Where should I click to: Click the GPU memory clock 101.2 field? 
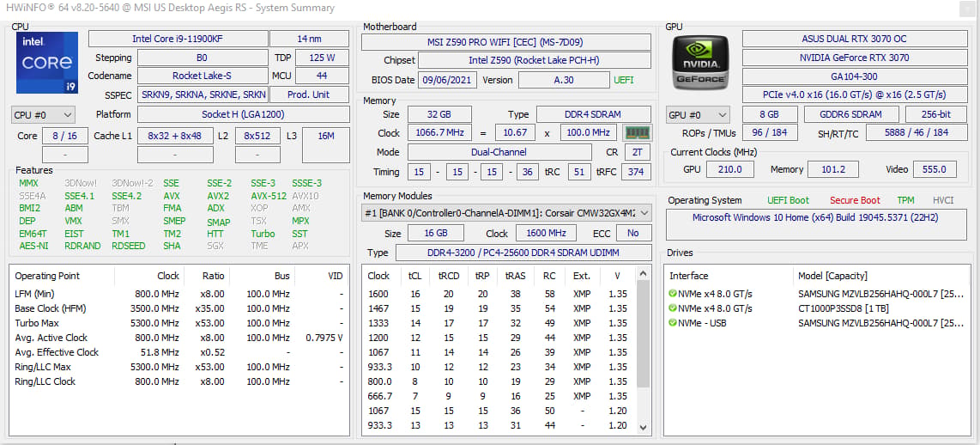click(833, 169)
